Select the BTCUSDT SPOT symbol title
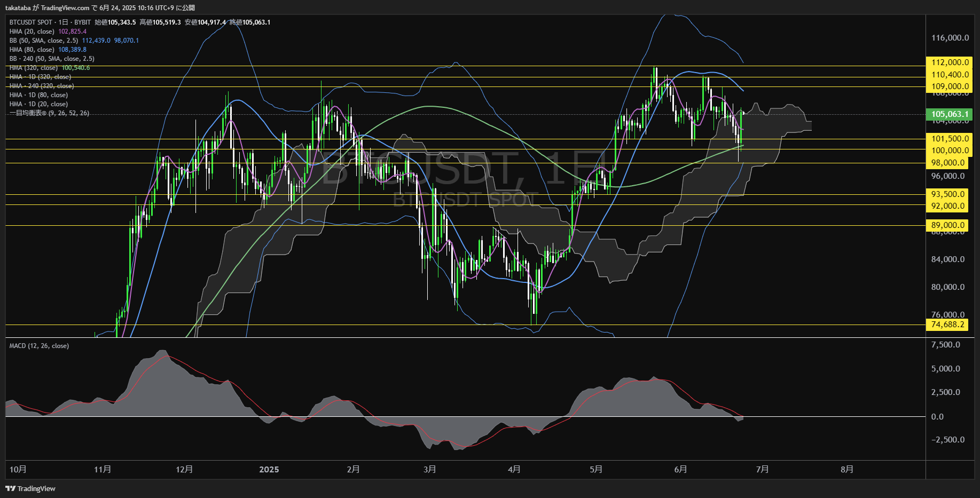Image resolution: width=980 pixels, height=498 pixels. pos(50,22)
